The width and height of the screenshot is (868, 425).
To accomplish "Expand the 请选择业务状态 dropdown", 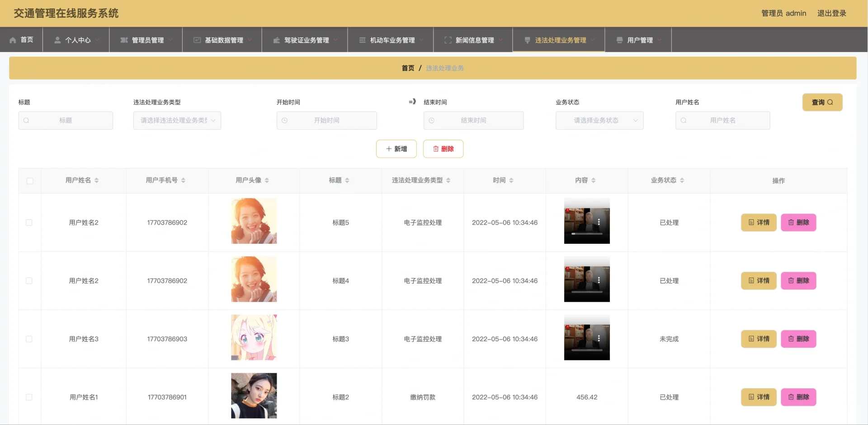I will [599, 121].
